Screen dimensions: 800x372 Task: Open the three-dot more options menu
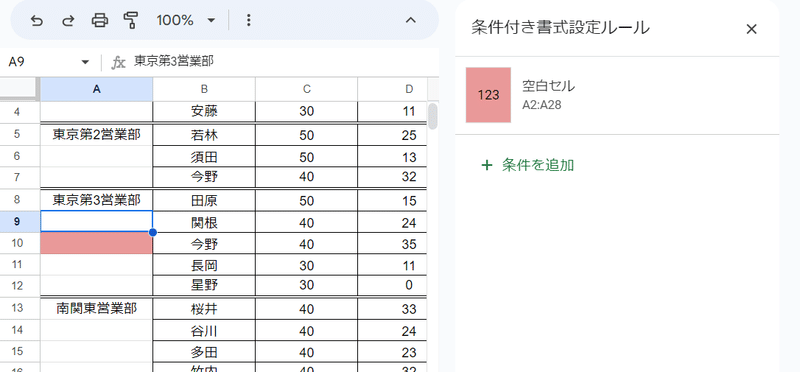(x=248, y=20)
